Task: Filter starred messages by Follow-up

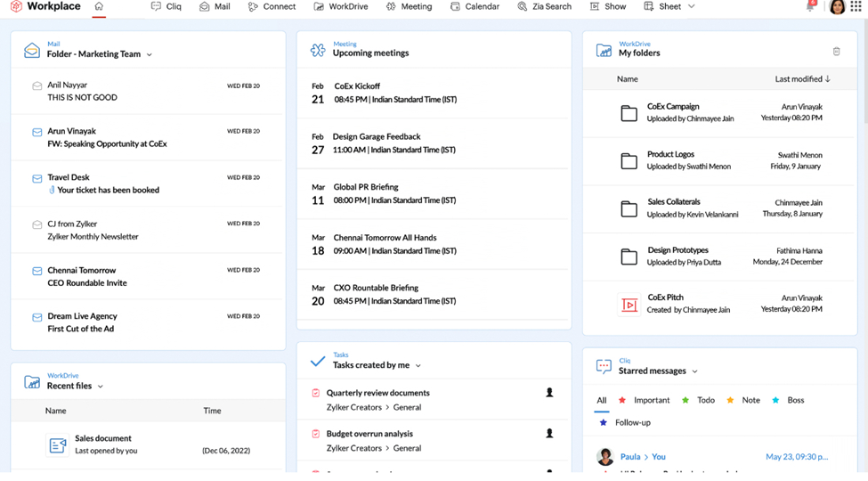Action: pos(625,423)
